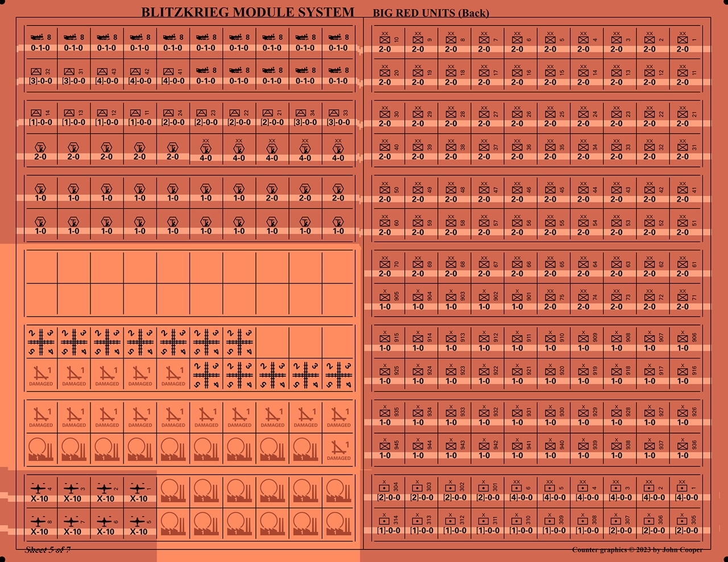
Task: Pick the infantry brigade counter numbered 933
Action: [x=456, y=416]
